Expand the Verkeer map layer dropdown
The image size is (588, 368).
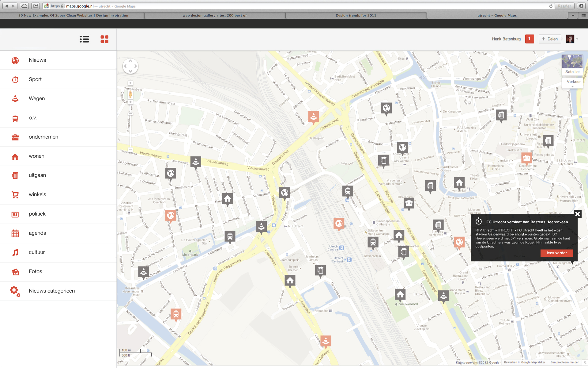[572, 82]
